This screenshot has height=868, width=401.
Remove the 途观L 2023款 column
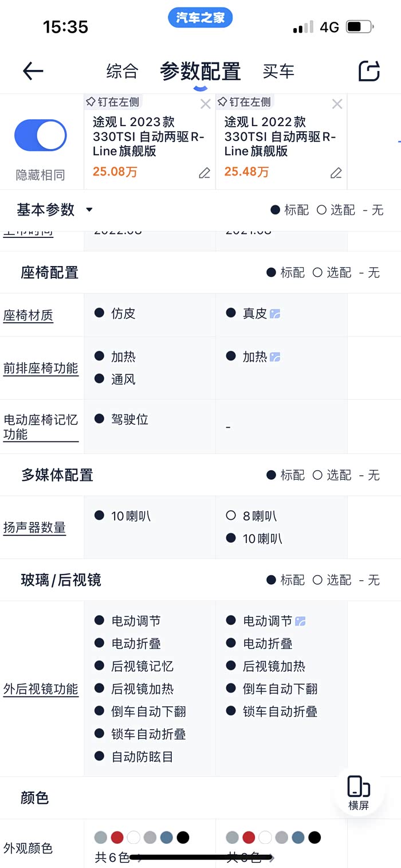click(x=206, y=104)
